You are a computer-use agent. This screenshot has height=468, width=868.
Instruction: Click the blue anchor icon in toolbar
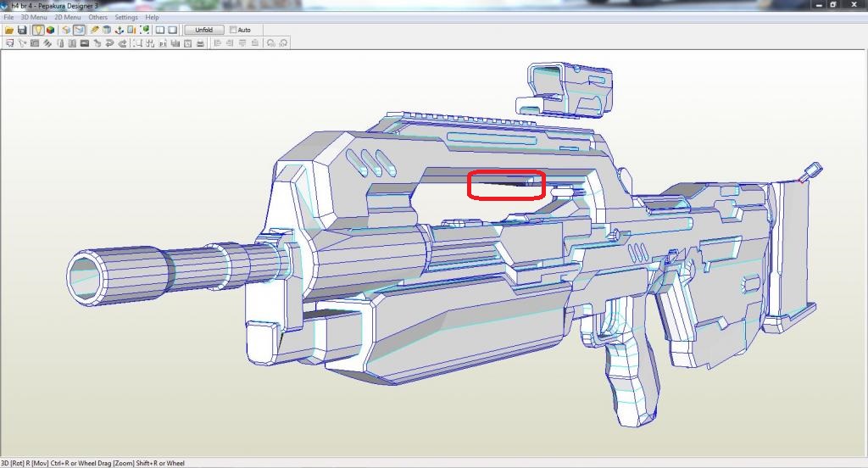click(x=120, y=30)
